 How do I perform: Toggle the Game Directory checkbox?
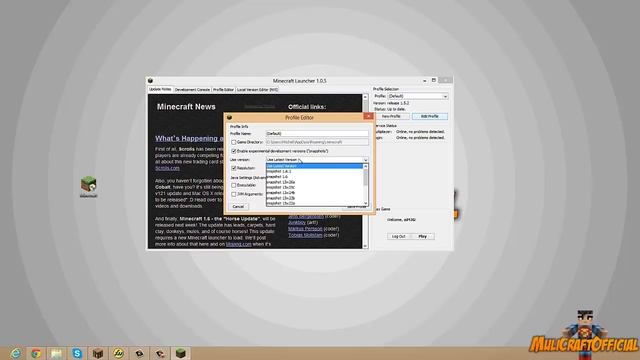click(233, 142)
